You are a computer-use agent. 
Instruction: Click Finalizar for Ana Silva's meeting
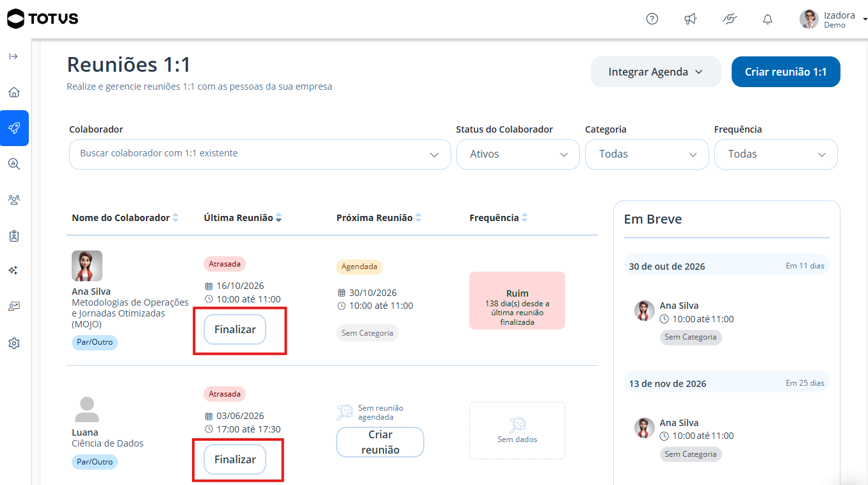(235, 329)
